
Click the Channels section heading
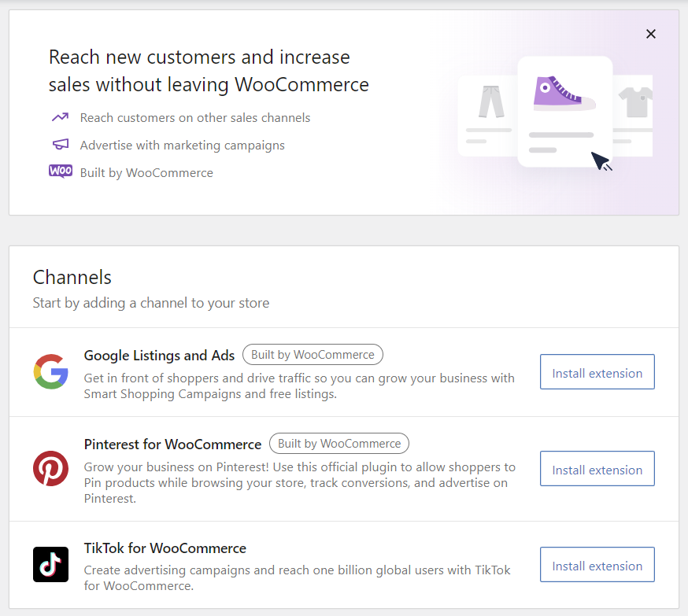click(72, 277)
